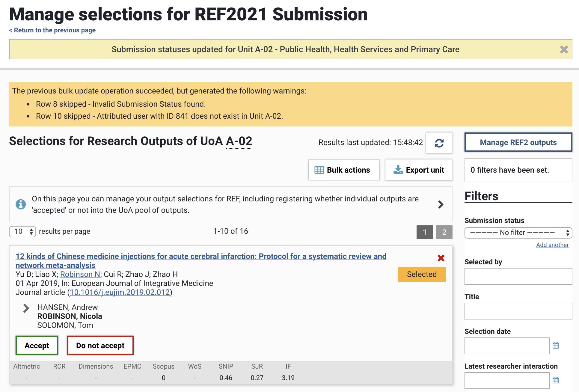Go to page 2 of results
579x392 pixels.
pos(444,232)
